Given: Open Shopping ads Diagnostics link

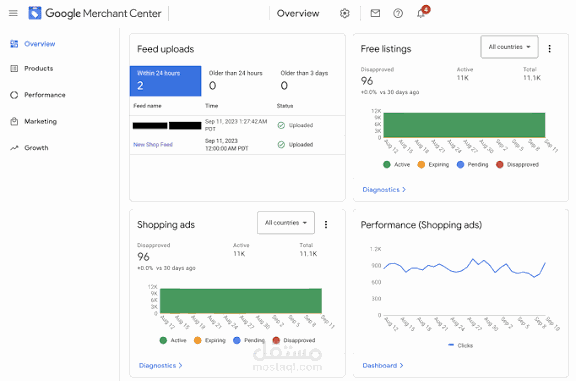Looking at the screenshot, I should tap(161, 366).
